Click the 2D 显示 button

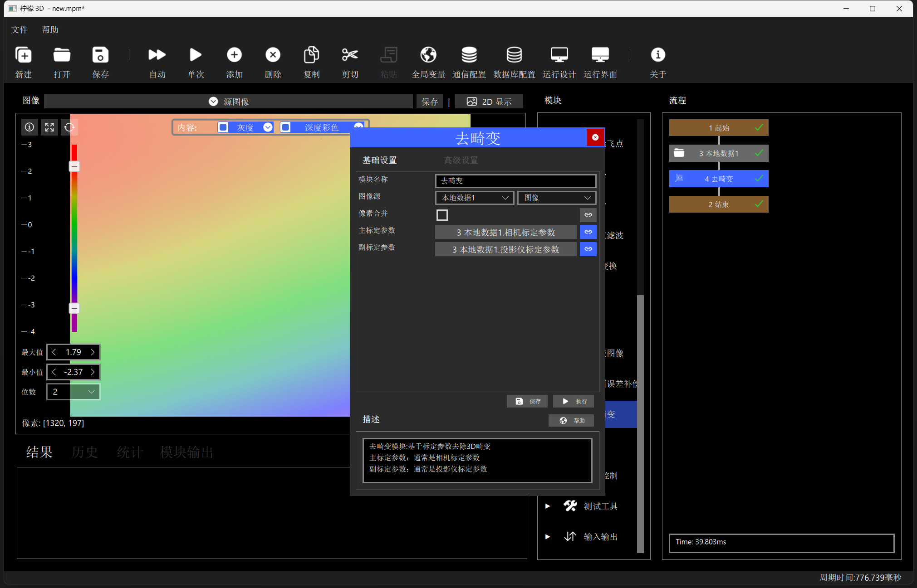(x=489, y=102)
